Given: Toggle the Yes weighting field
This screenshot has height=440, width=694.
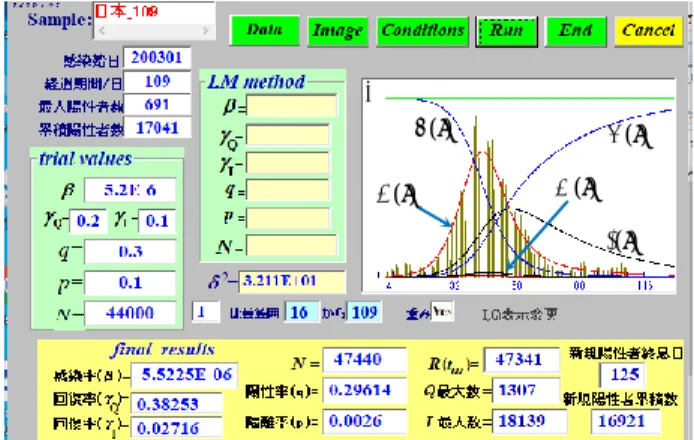Looking at the screenshot, I should [x=442, y=312].
